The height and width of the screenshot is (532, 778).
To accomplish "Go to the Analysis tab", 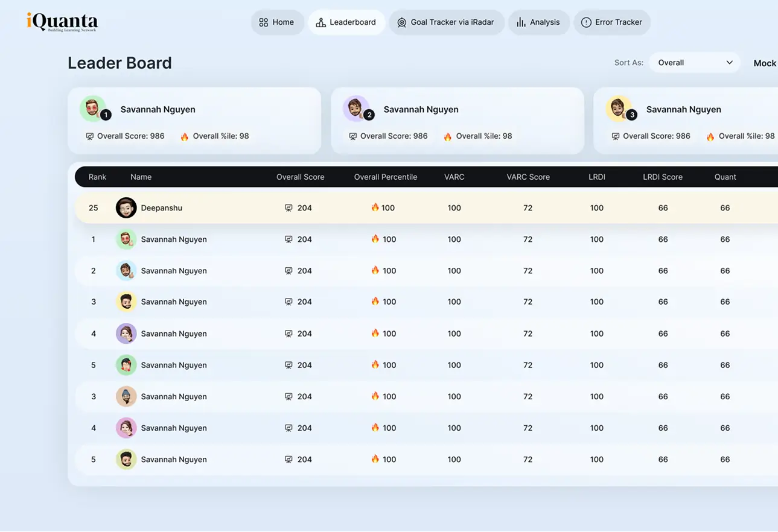I will click(538, 22).
